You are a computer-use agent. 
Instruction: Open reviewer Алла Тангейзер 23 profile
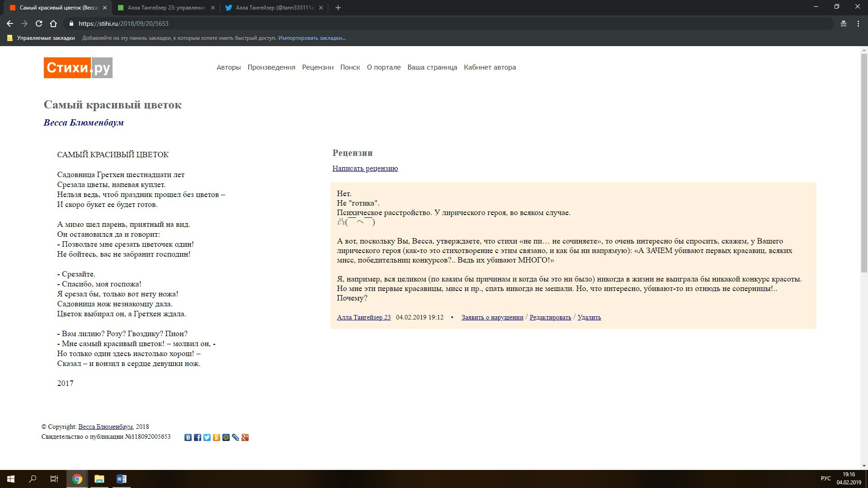click(364, 317)
